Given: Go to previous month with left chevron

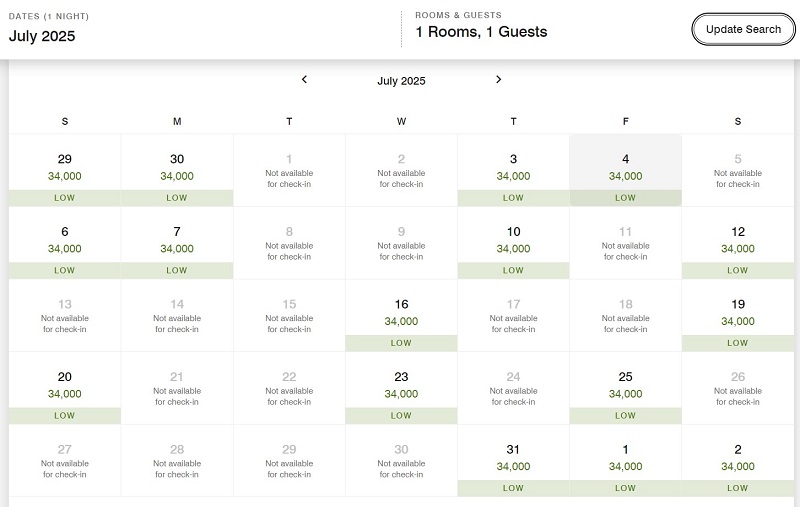Looking at the screenshot, I should 304,80.
